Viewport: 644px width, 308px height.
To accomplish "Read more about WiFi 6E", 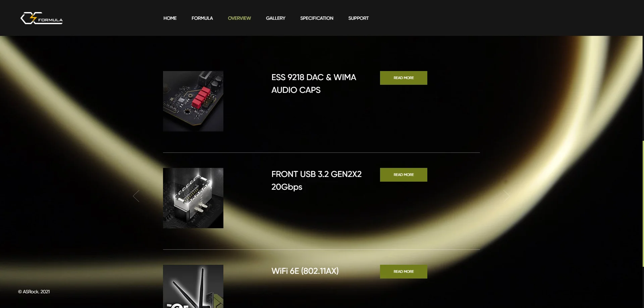I will [x=404, y=271].
